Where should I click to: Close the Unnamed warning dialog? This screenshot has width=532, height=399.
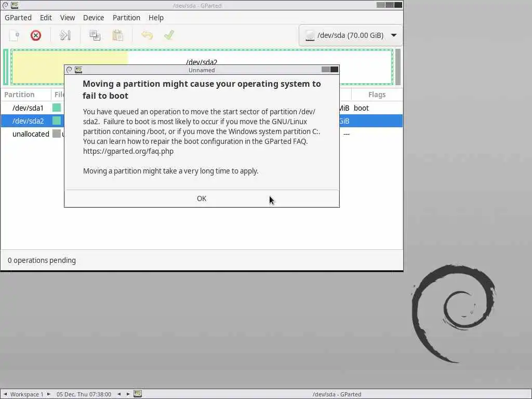334,70
